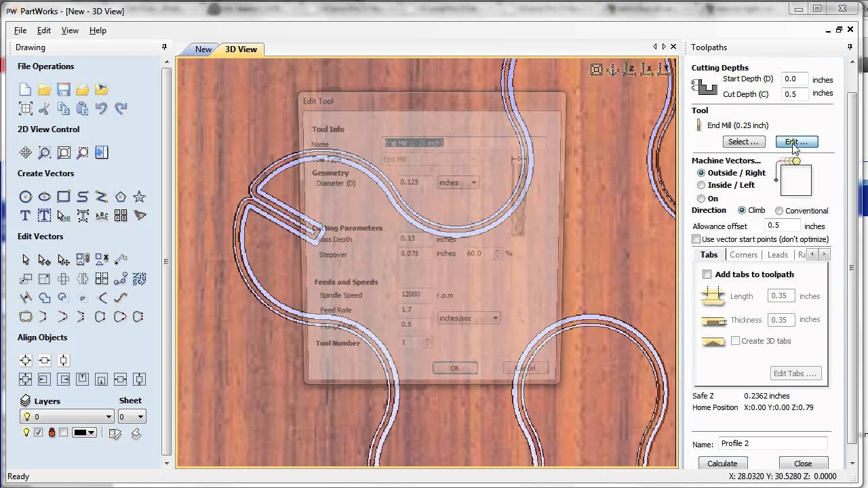Click the zoom-to-fit icon in 3D view
This screenshot has width=868, height=488.
tap(596, 69)
